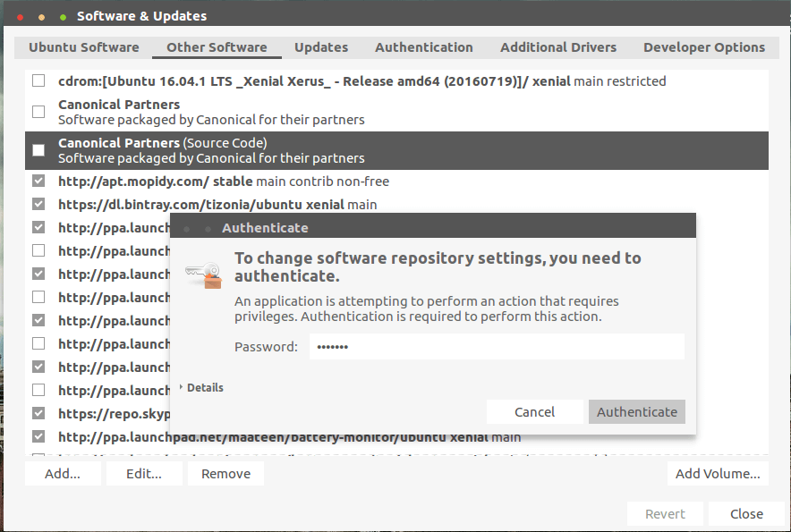
Task: Click the Add... button
Action: (x=63, y=474)
